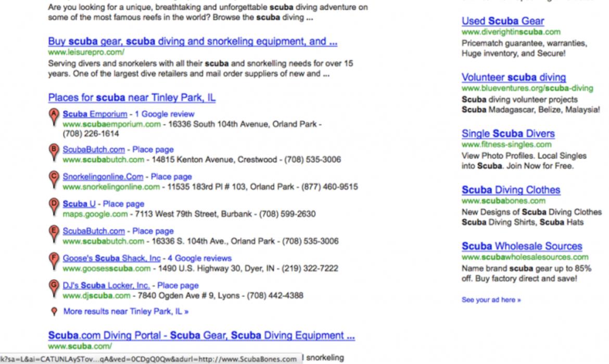Open 'Buy scuba gear' leisurepro result
Viewport: 609px width, 364px height.
[x=192, y=42]
